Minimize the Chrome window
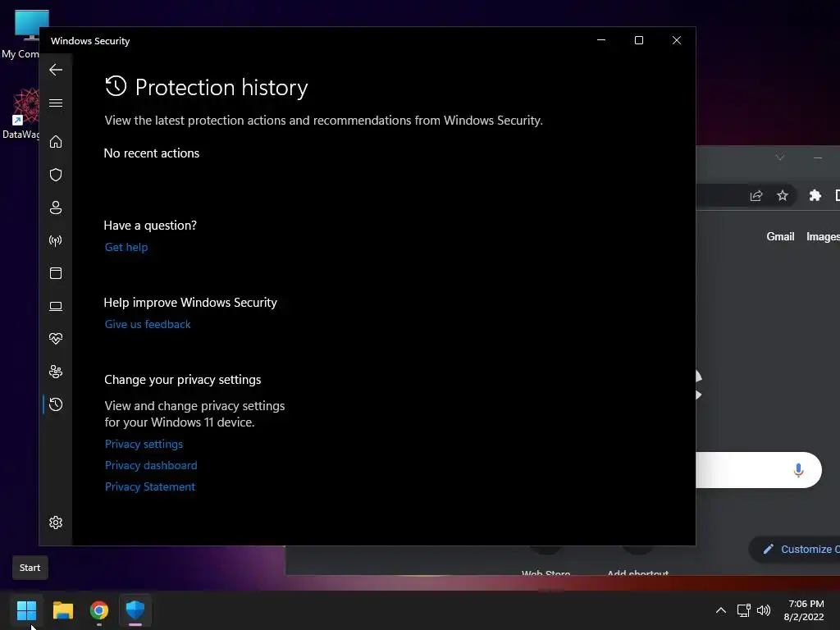The width and height of the screenshot is (840, 630). (818, 157)
